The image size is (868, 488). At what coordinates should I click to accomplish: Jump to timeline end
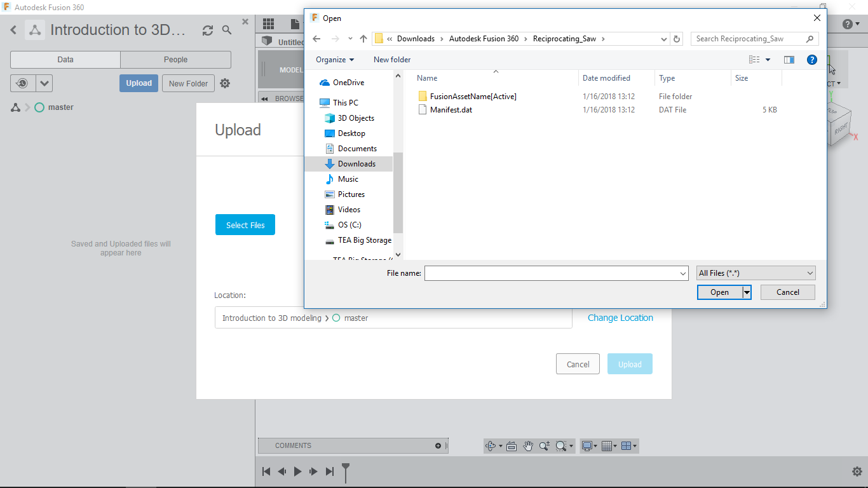point(329,471)
